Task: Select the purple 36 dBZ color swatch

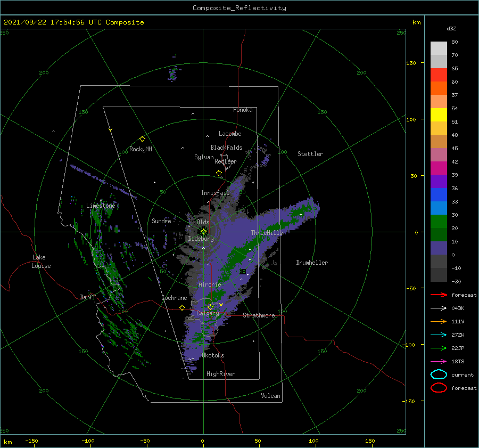Action: (439, 181)
